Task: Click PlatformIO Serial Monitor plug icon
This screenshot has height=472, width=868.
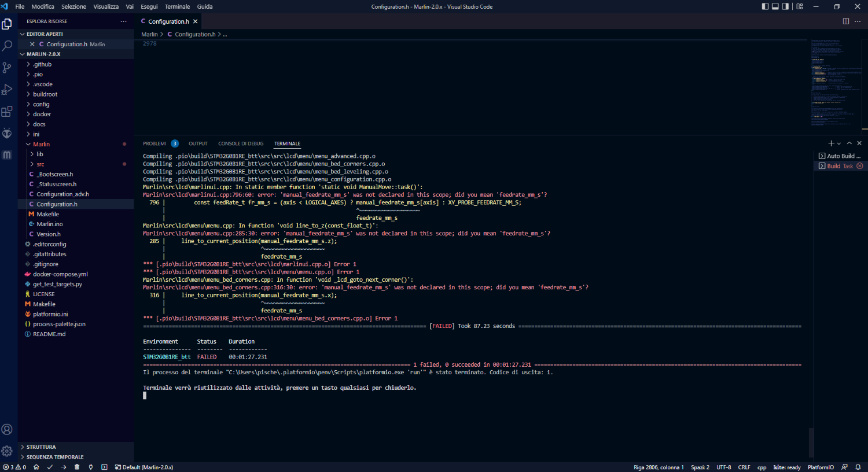Action: (91, 467)
